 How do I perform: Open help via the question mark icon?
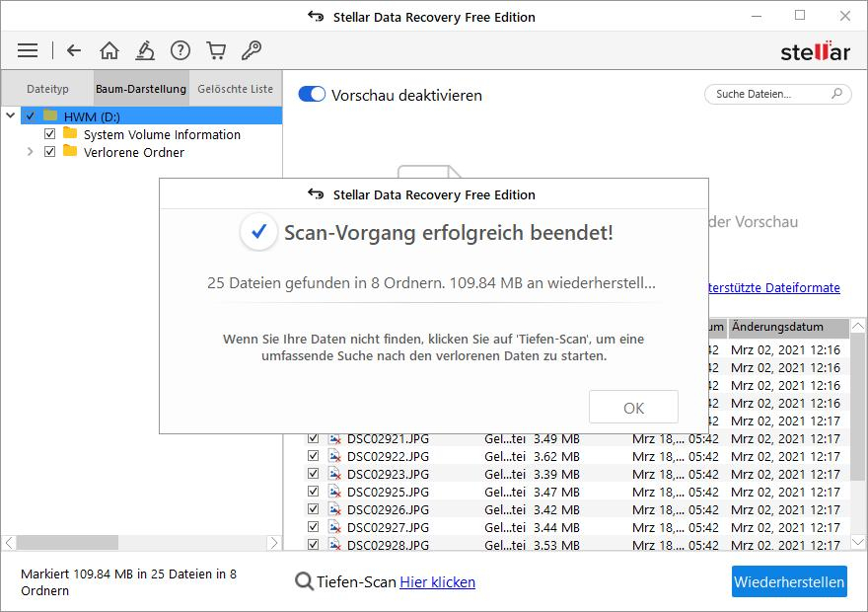point(181,50)
